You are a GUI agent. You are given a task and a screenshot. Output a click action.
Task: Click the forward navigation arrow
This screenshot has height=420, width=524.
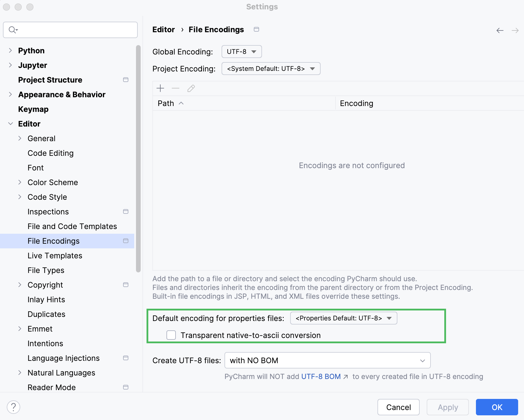pyautogui.click(x=515, y=30)
